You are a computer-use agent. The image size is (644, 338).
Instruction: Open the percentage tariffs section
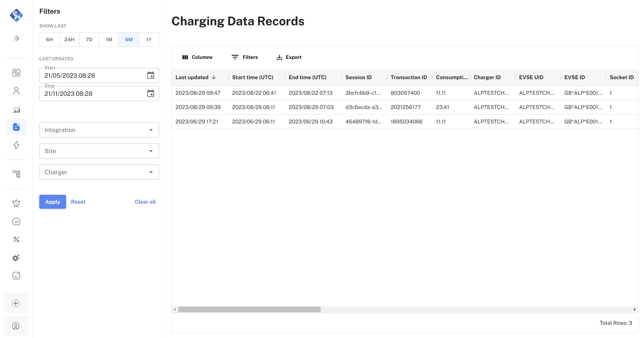16,240
